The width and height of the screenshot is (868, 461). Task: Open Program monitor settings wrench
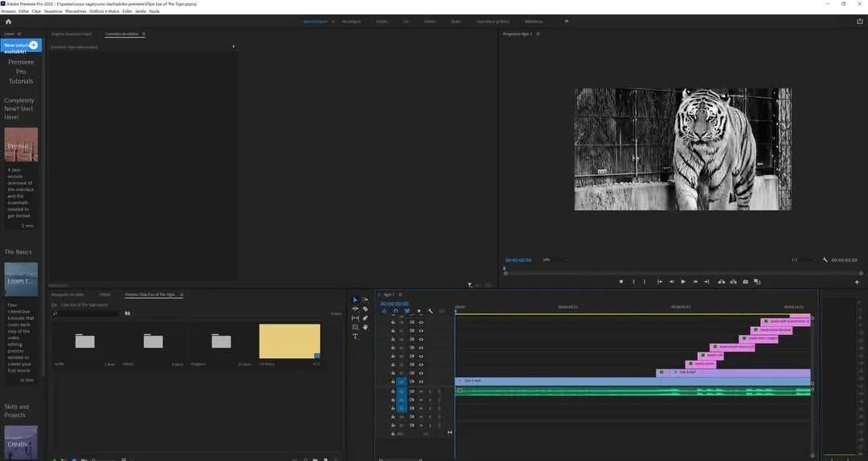(825, 259)
